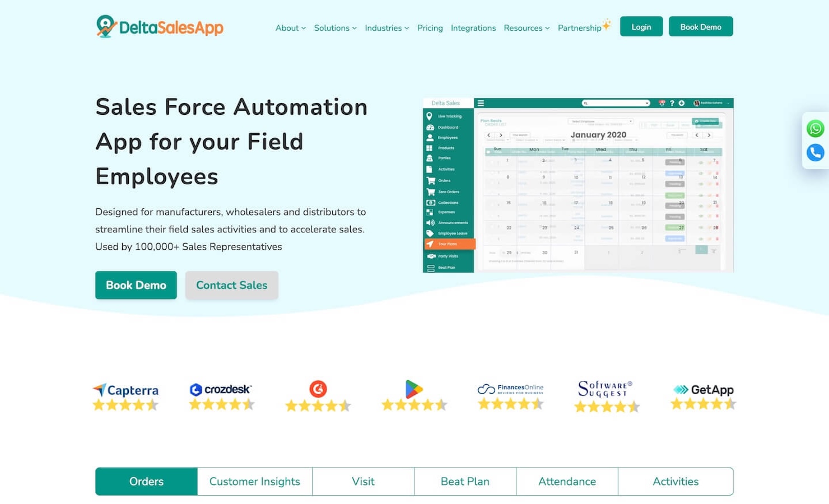
Task: Click the Crozdesk rating badge
Action: (222, 396)
